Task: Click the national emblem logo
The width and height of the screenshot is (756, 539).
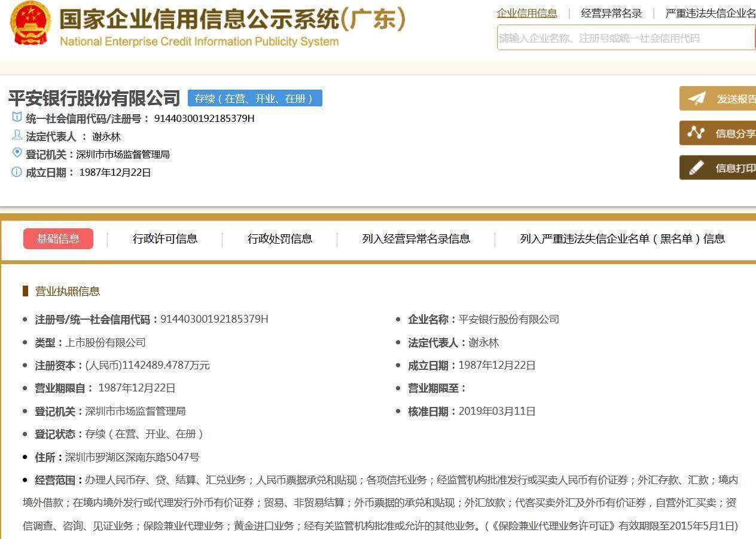Action: click(31, 23)
